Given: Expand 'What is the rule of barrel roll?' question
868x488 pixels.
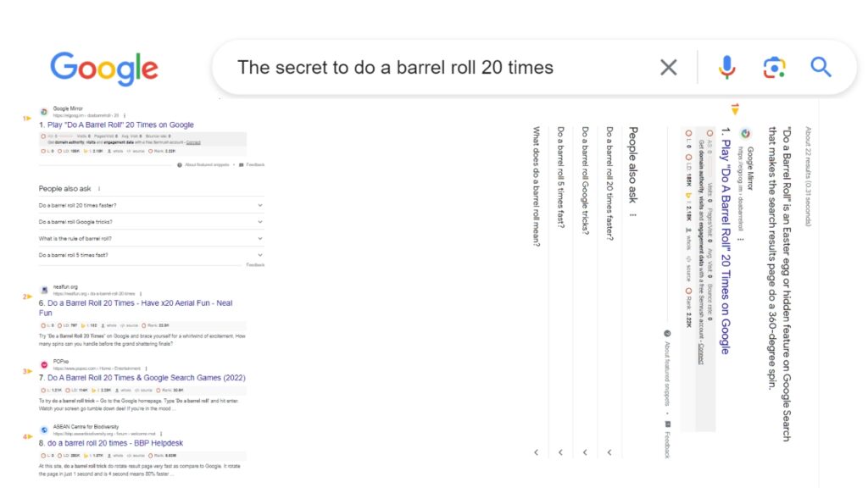Looking at the screenshot, I should coord(151,238).
